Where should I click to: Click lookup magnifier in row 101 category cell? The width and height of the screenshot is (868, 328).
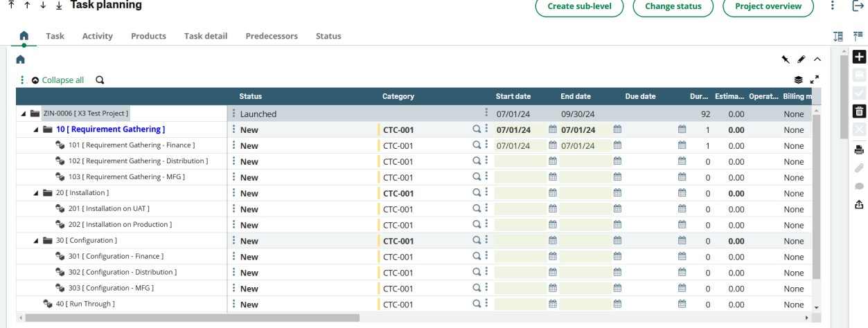[x=476, y=145]
